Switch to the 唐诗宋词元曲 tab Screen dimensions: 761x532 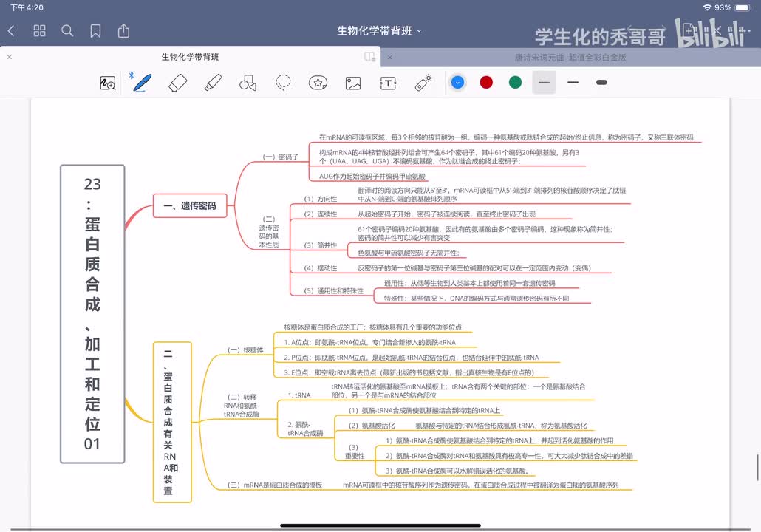(570, 58)
